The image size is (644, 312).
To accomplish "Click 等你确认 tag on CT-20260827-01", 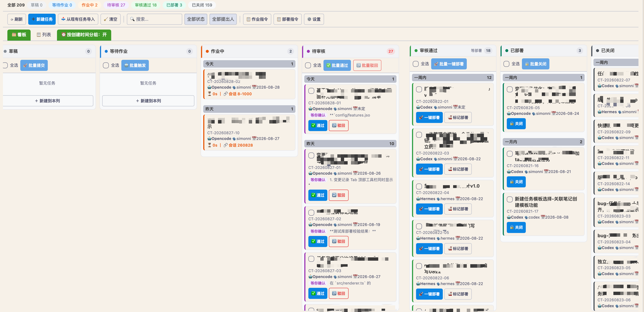I will 318,180.
